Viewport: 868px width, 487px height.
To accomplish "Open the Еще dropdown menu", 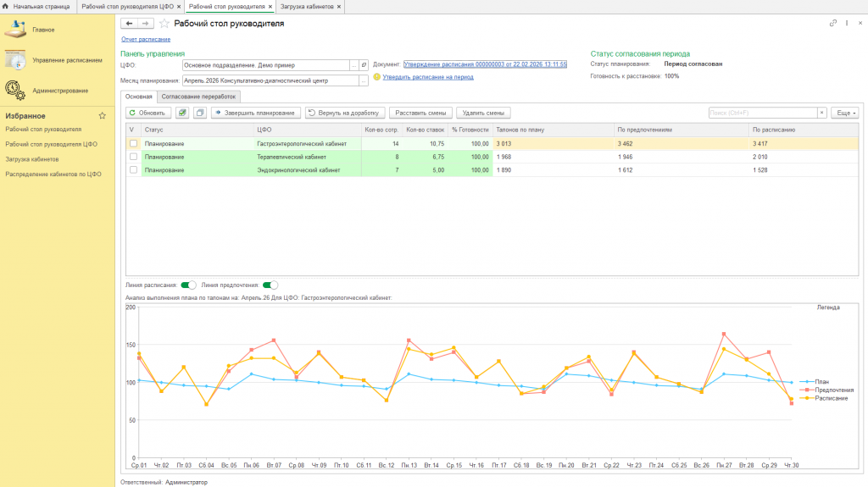I will coord(845,113).
